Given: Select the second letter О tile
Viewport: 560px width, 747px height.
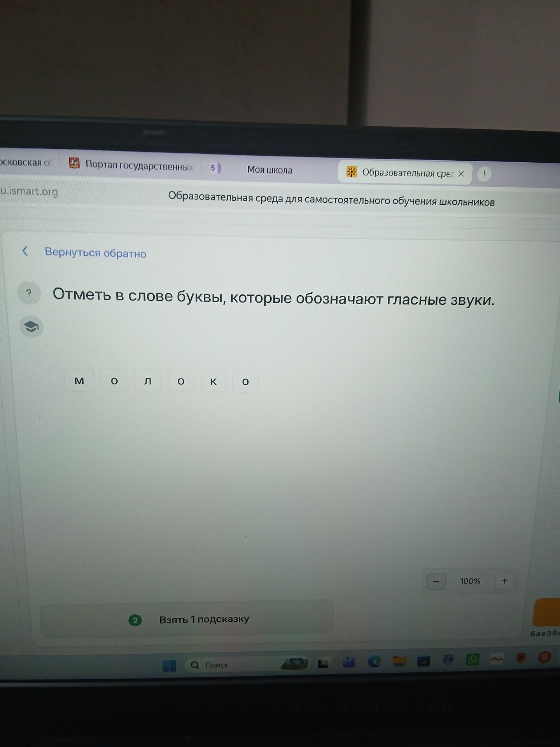Looking at the screenshot, I should point(181,382).
